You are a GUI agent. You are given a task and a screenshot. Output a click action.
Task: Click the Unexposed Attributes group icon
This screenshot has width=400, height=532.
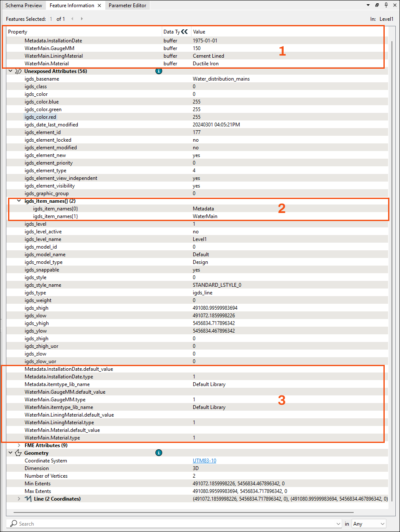(19, 71)
